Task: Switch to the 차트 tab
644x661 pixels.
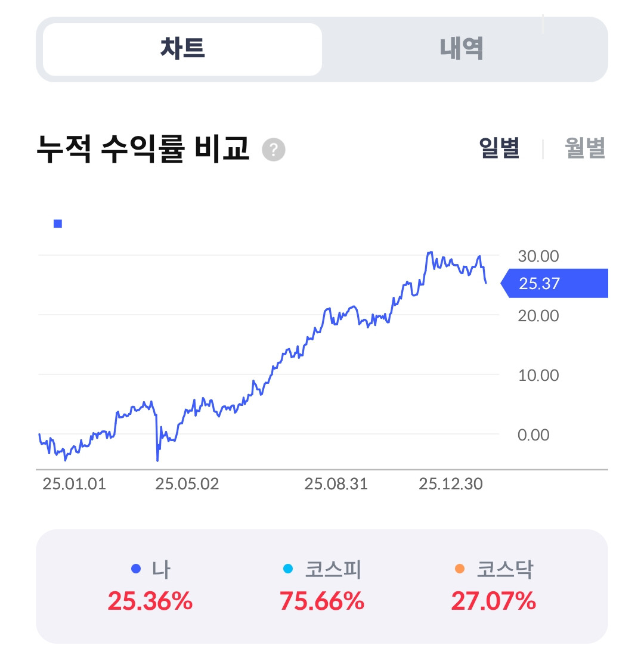Action: (182, 49)
